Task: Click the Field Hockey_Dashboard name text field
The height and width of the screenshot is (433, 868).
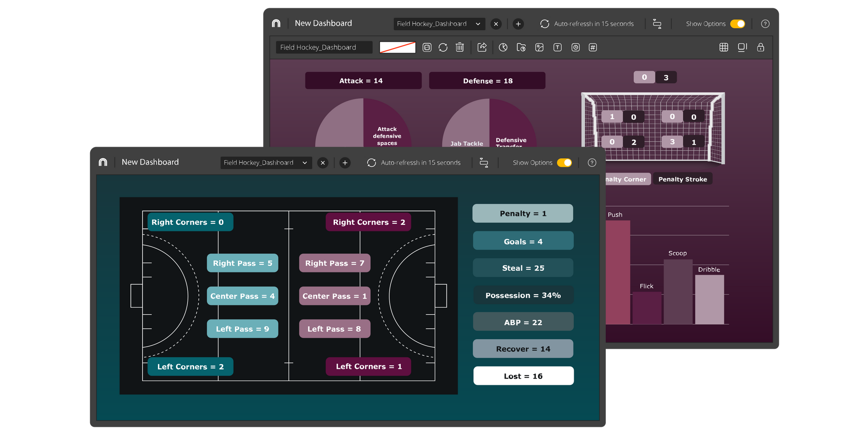Action: (324, 47)
